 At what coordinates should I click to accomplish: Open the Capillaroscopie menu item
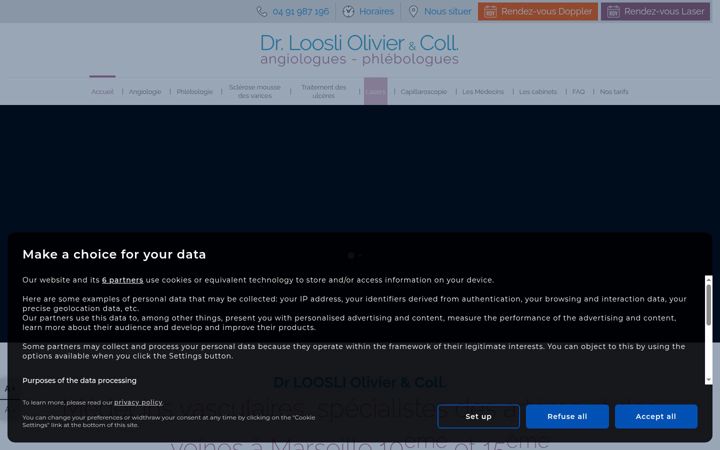pos(423,91)
